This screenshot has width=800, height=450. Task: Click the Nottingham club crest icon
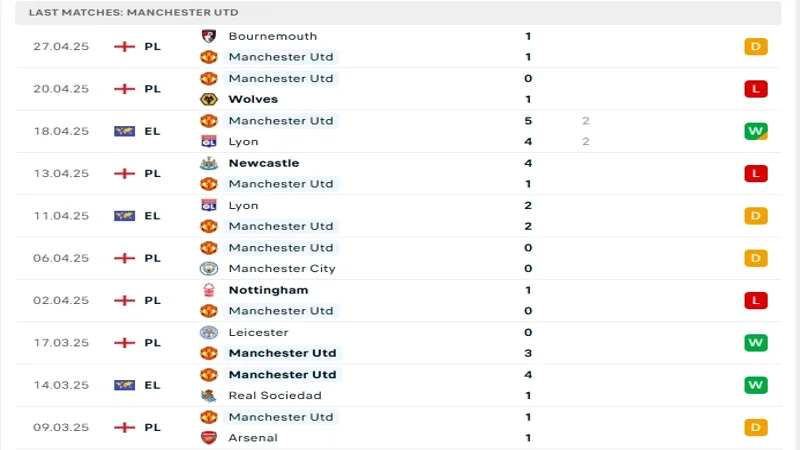(208, 290)
